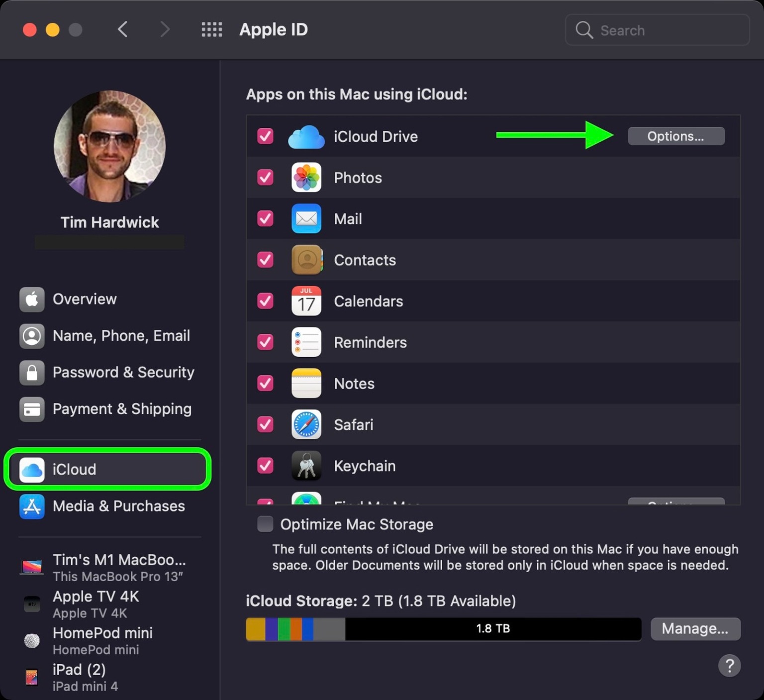The image size is (764, 700).
Task: Click the Calendars icon showing 17
Action: [x=306, y=301]
